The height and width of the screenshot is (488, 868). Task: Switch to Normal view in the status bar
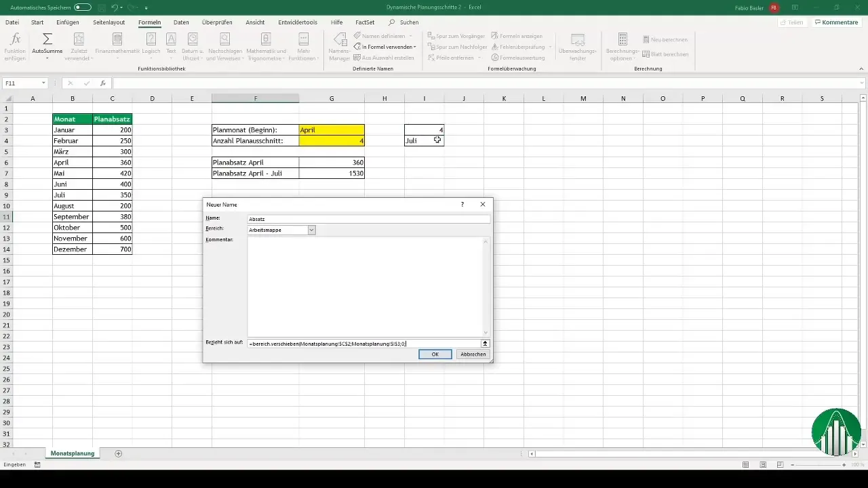tap(746, 464)
